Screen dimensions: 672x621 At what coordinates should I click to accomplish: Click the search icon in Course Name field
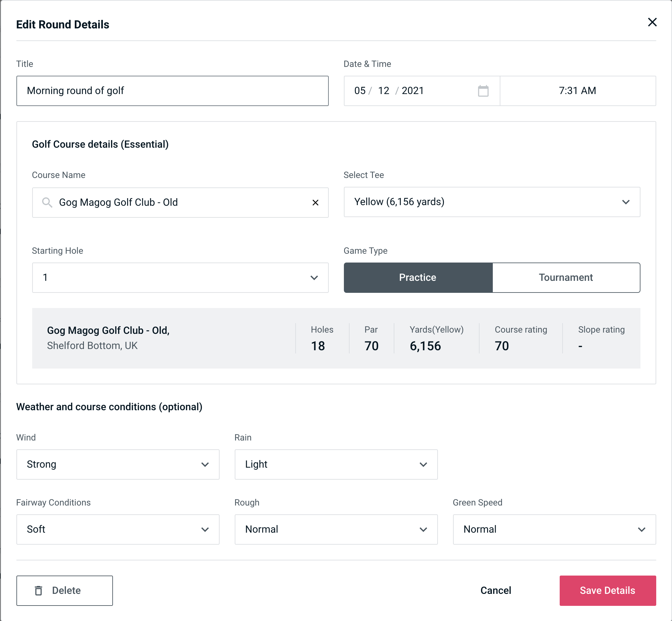click(x=47, y=202)
